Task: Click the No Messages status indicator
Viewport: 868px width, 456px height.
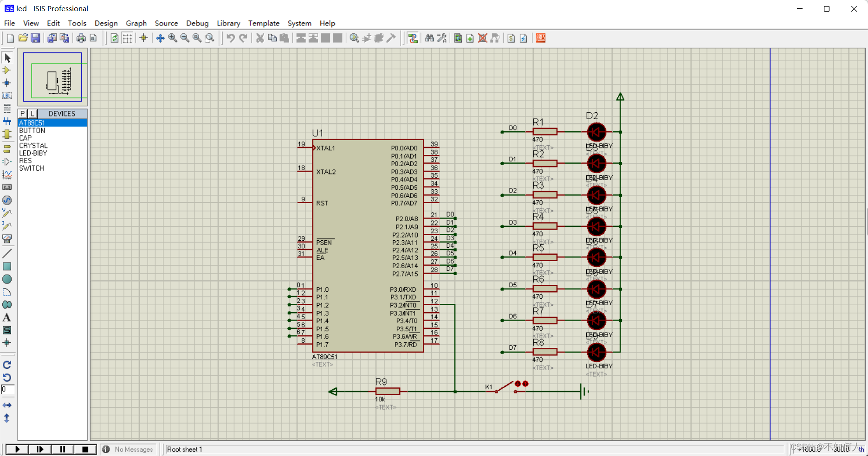Action: tap(129, 449)
